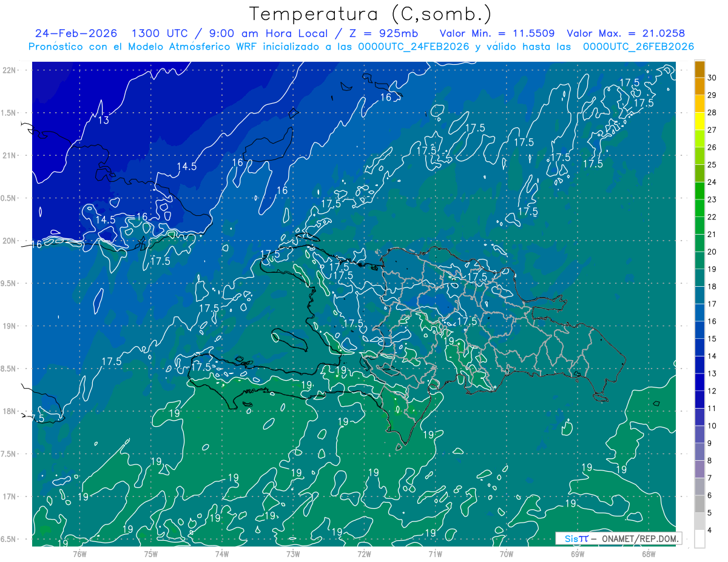Screen dimensions: 728x562
Task: Click legend value "10"
Action: click(712, 426)
